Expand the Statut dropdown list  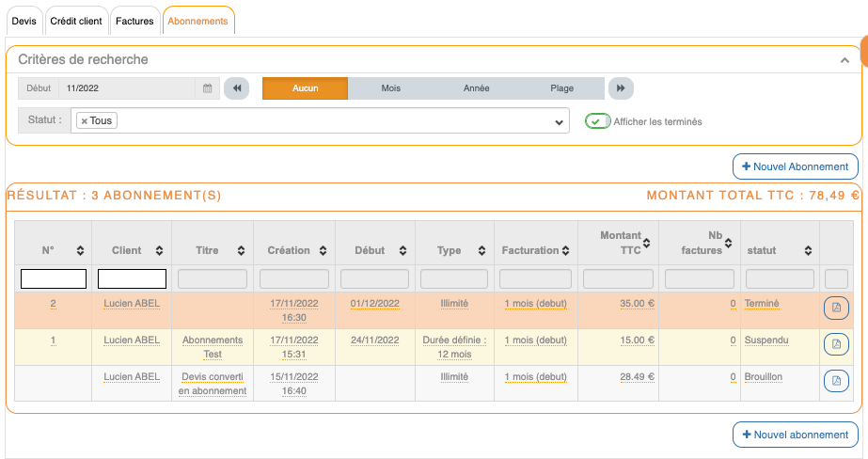(559, 121)
